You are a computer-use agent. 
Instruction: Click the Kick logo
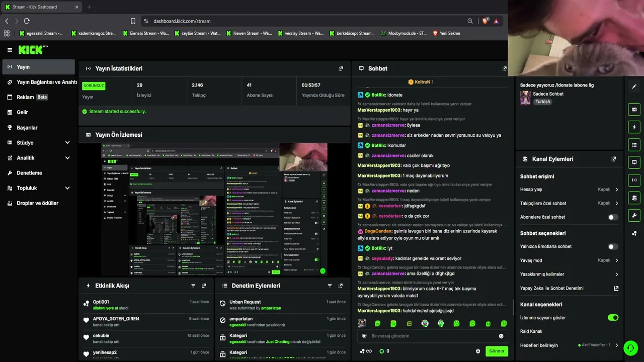tap(33, 50)
